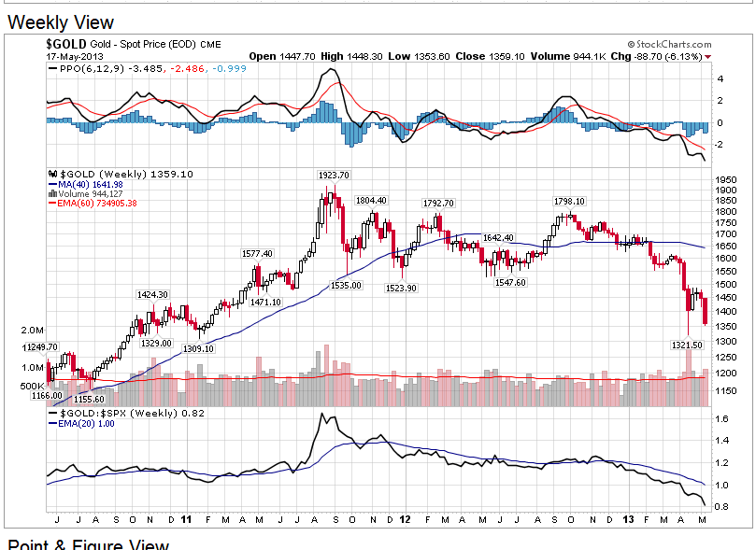The width and height of the screenshot is (756, 550).
Task: Click the volume bars icon in legend
Action: 52,193
